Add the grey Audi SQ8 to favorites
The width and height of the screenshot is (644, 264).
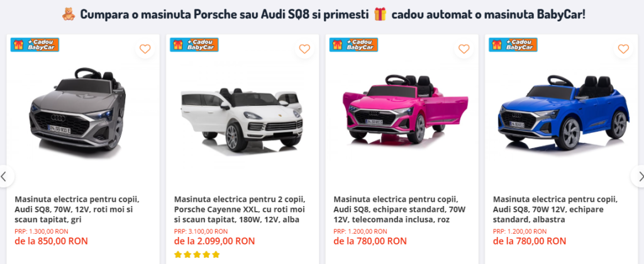tap(145, 49)
